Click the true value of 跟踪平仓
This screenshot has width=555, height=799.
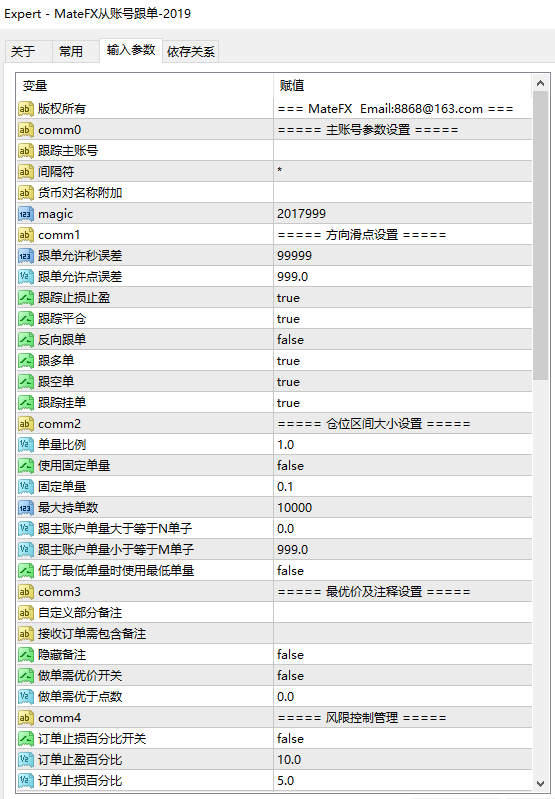288,318
